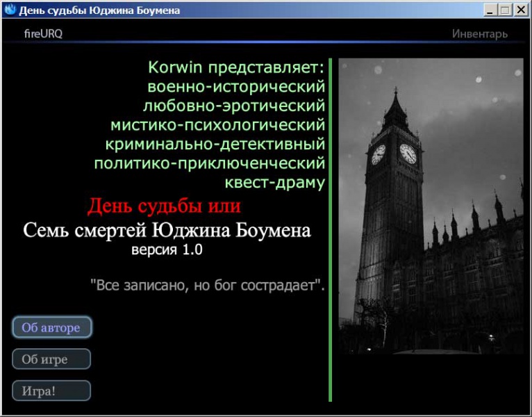Select the Семь смертей Юджина Боумена title

(167, 230)
